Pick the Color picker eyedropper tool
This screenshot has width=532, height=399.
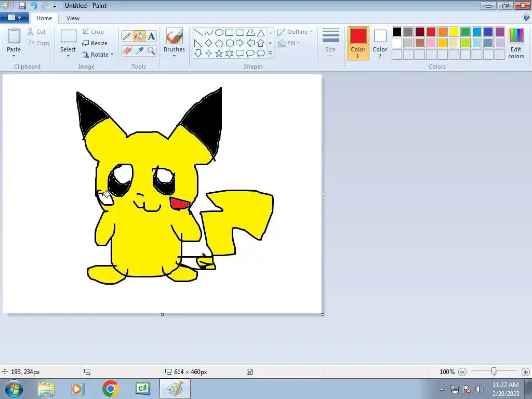point(139,50)
